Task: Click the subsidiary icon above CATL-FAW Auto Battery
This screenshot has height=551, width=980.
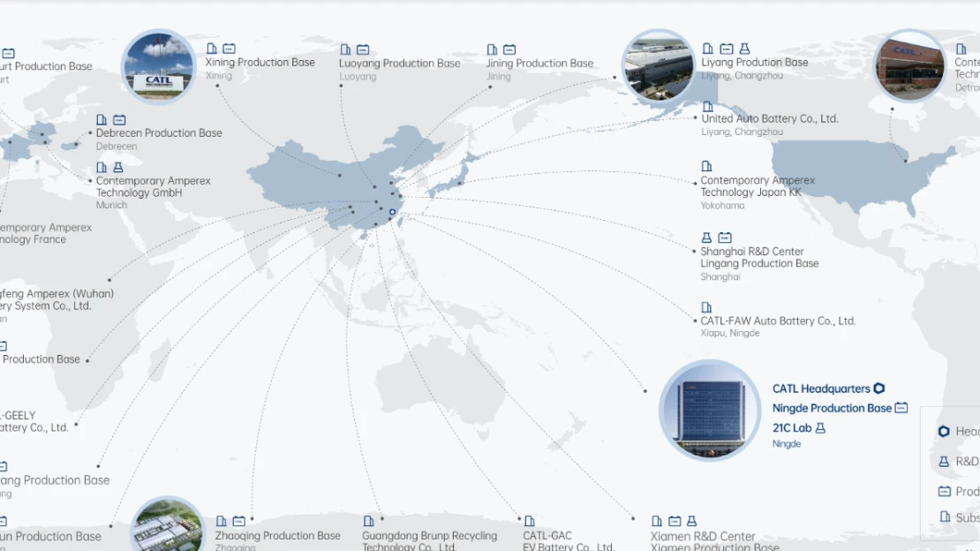Action: click(x=706, y=307)
